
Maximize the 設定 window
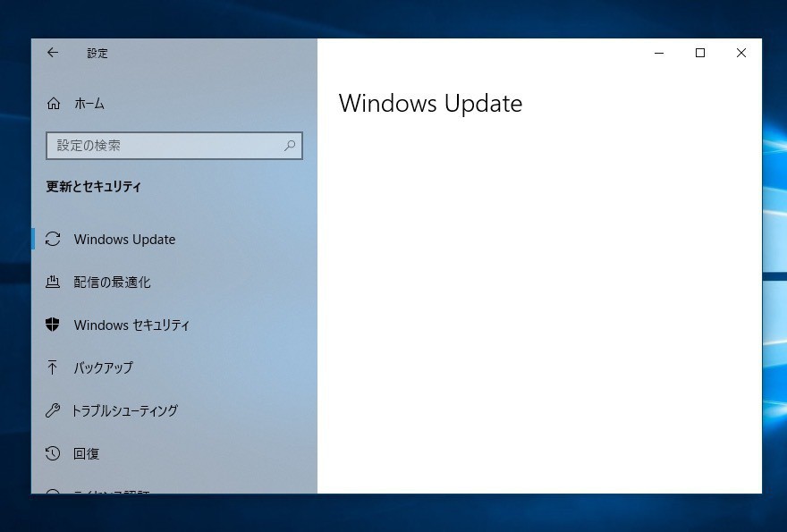(x=700, y=53)
